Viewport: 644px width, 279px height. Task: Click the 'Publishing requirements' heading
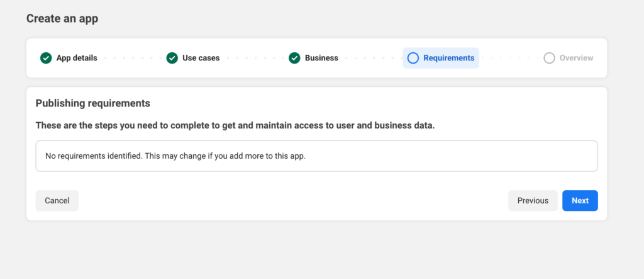[x=93, y=103]
